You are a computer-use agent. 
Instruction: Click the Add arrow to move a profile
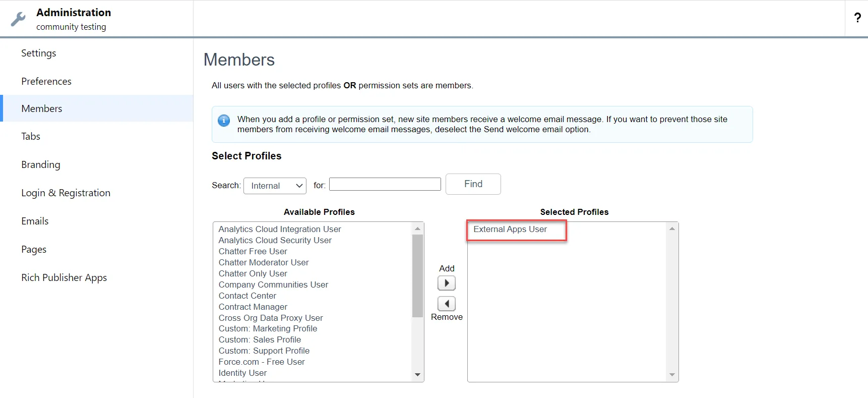(447, 283)
